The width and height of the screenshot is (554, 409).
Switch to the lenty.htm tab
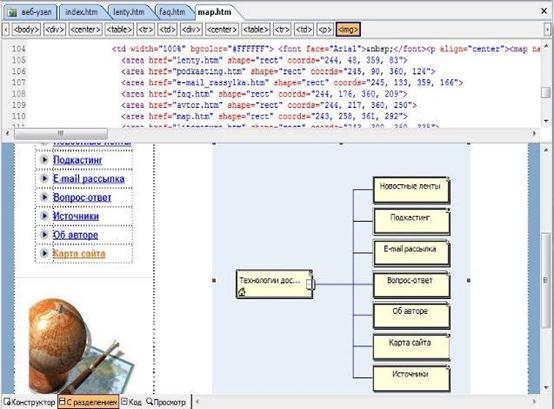point(129,12)
